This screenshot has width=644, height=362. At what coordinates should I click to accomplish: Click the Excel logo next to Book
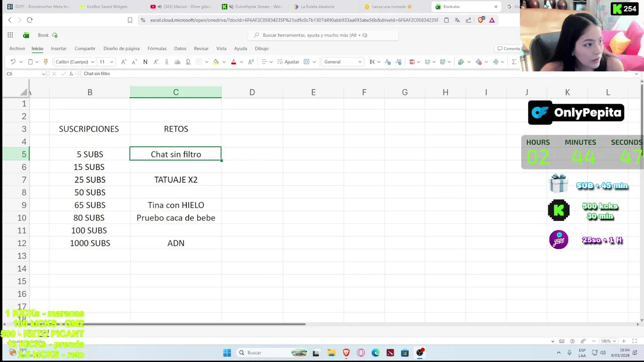(x=26, y=35)
